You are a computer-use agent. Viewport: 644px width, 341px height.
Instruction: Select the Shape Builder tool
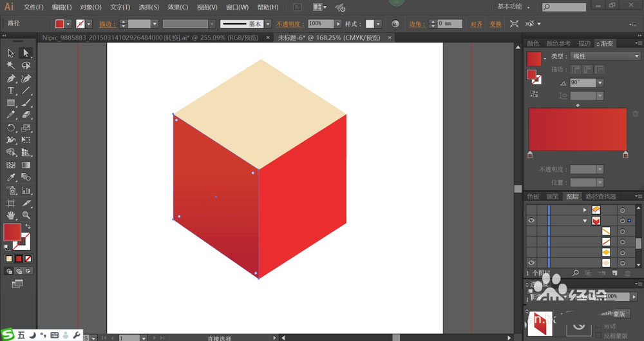pos(11,153)
